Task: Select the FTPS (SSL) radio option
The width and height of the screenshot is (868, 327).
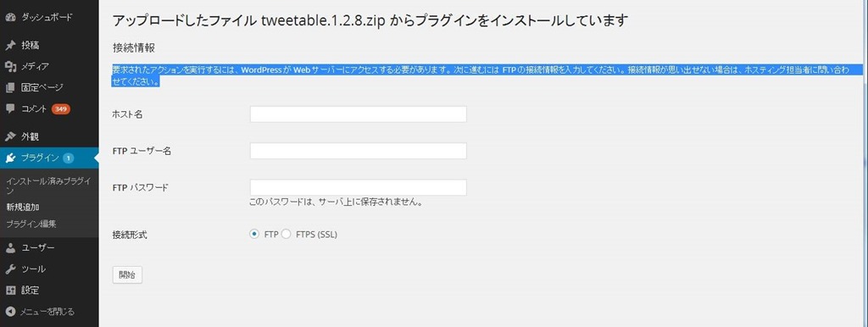Action: pyautogui.click(x=287, y=234)
